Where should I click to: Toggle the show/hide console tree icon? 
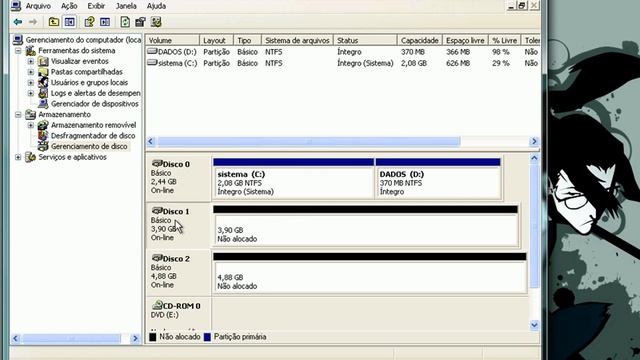(70, 22)
